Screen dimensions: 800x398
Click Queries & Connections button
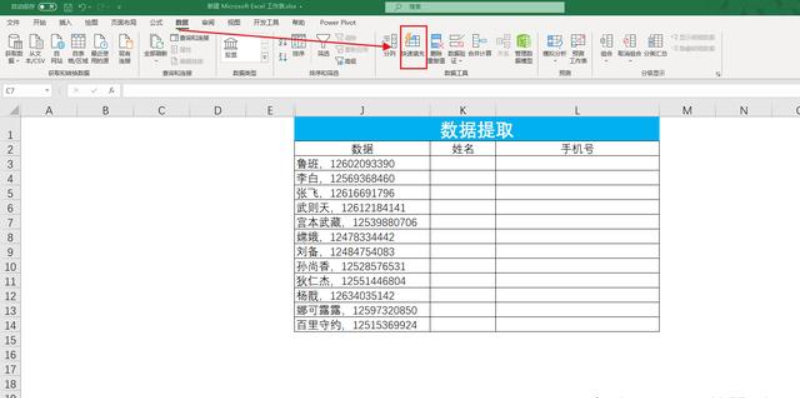point(189,37)
